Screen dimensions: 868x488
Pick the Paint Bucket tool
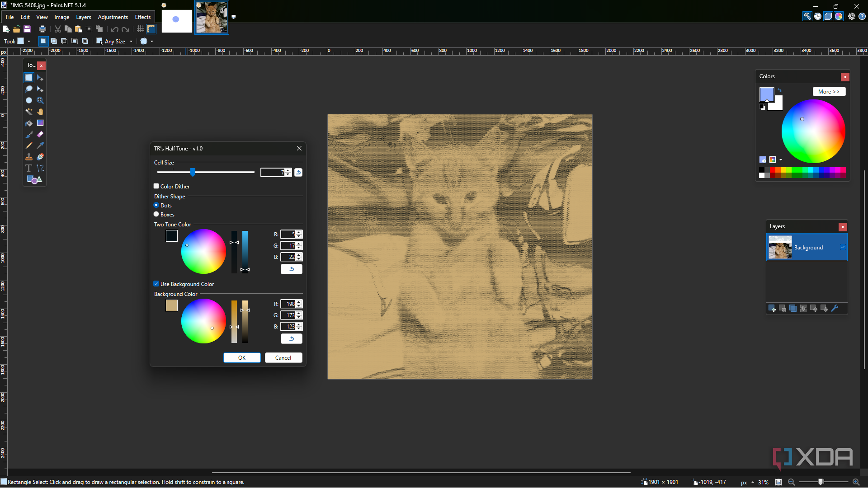pos(29,123)
